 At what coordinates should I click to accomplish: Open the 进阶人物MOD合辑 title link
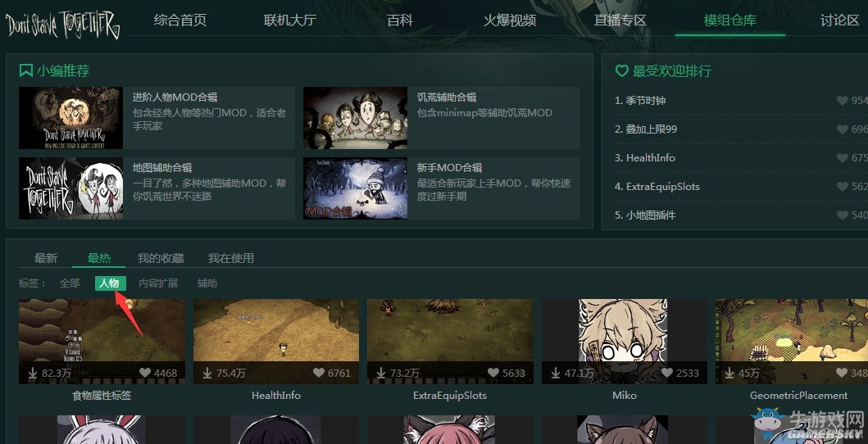click(175, 97)
